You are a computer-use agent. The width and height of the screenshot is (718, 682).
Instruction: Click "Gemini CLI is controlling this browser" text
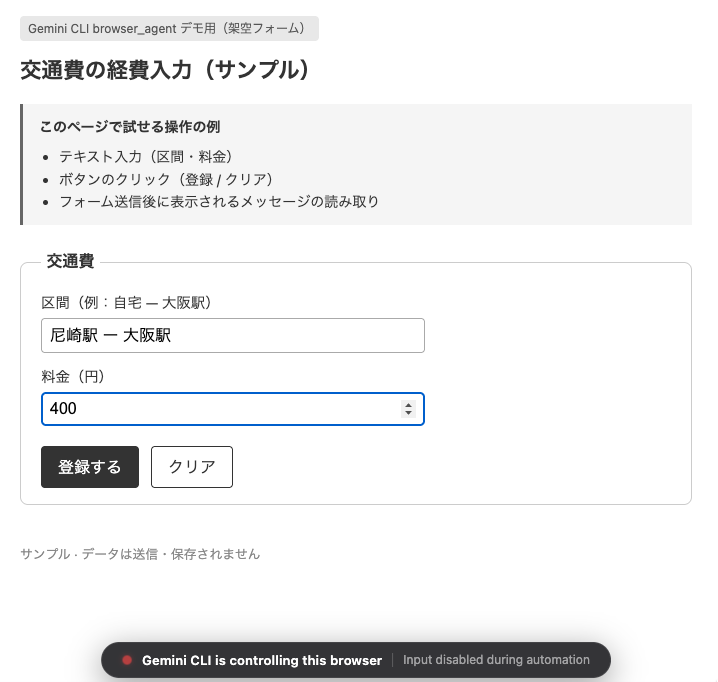point(262,660)
